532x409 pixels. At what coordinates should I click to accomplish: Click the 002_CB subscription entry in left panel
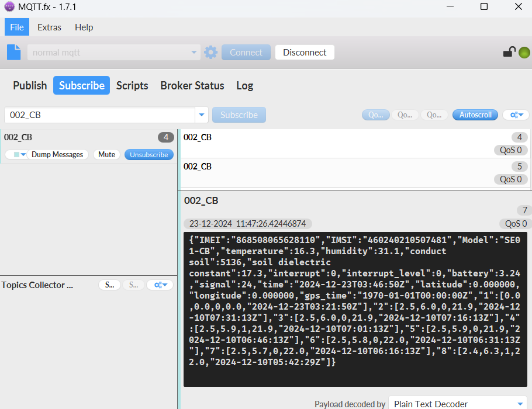89,146
